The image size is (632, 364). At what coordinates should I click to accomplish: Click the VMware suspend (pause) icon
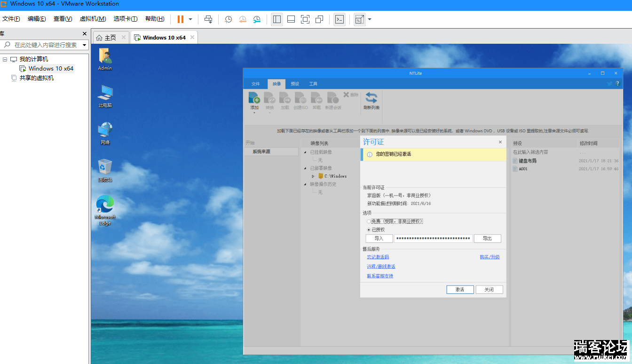coord(181,19)
